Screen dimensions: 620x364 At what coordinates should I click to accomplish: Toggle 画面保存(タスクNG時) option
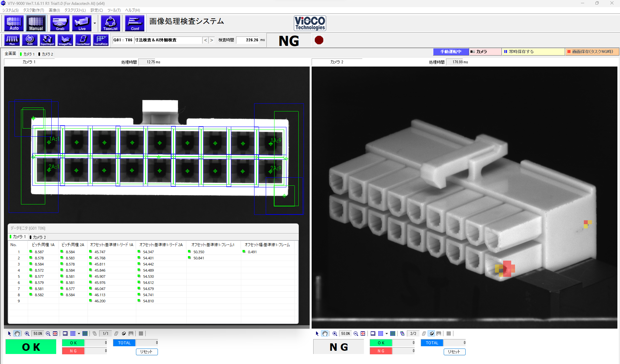[592, 52]
